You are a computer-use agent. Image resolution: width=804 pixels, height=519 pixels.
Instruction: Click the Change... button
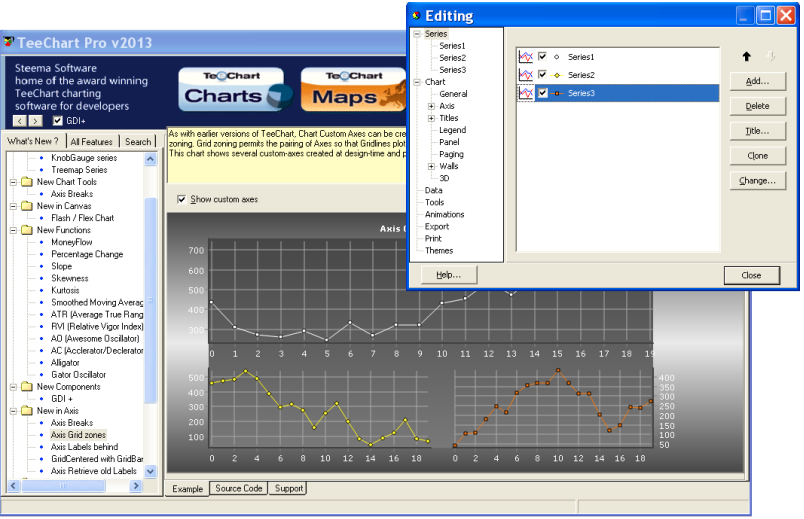point(757,181)
